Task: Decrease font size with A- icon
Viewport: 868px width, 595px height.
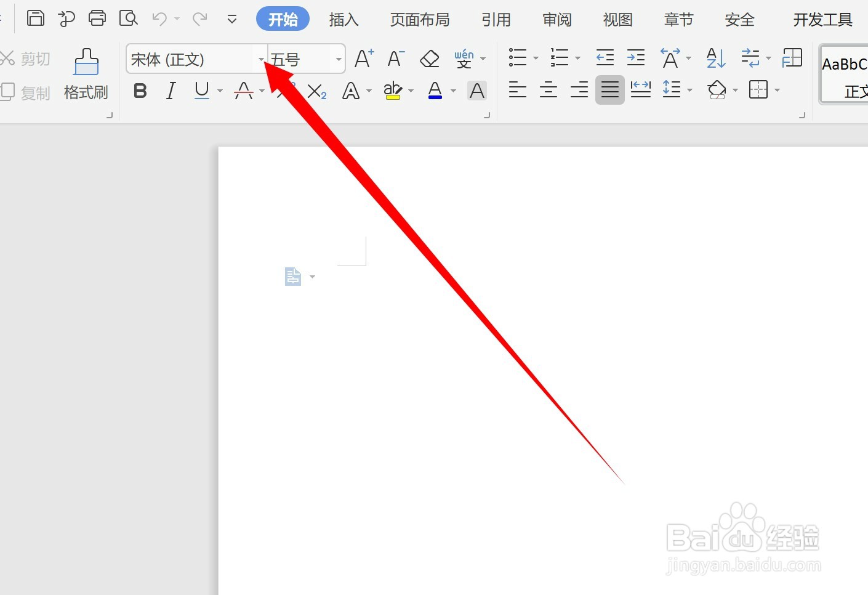Action: 396,59
